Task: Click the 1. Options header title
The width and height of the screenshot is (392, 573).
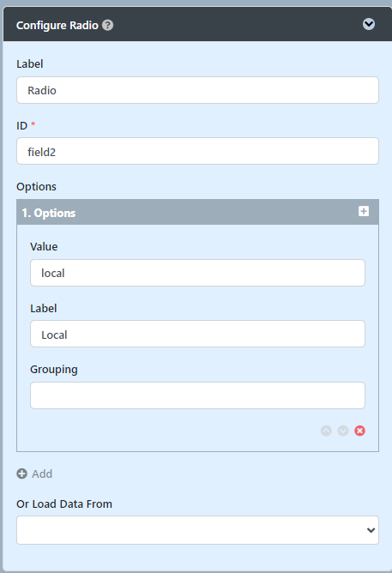Action: click(49, 213)
